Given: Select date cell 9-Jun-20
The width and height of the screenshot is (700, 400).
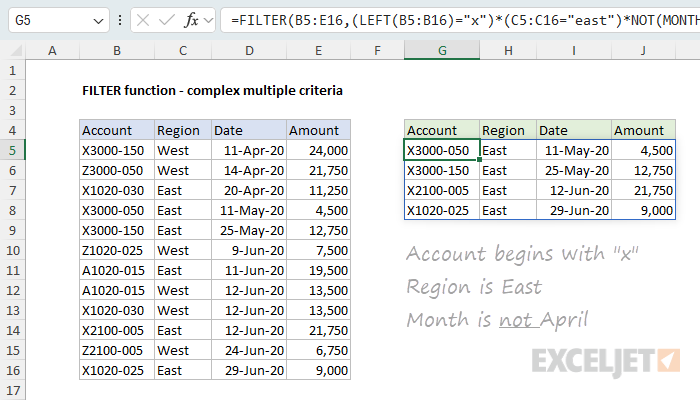Looking at the screenshot, I should coord(249,250).
